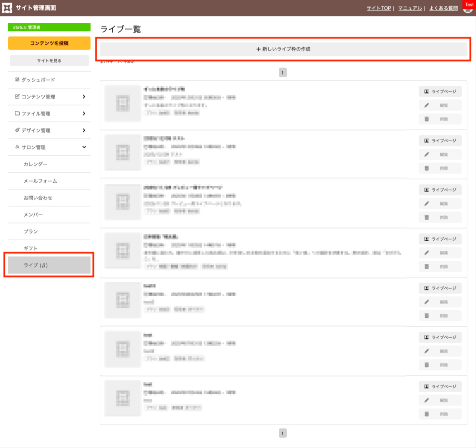The image size is (476, 448).
Task: Open live page icon for second entry
Action: pyautogui.click(x=427, y=141)
